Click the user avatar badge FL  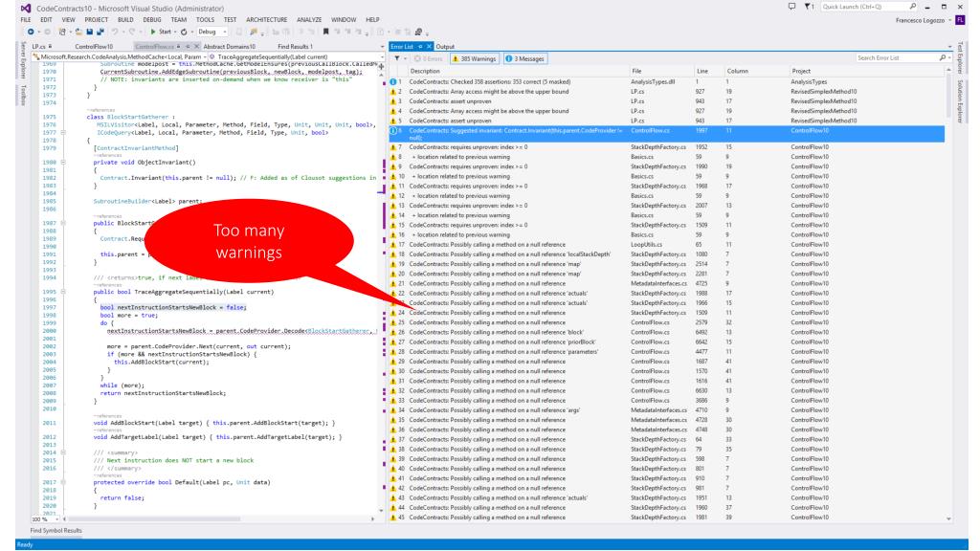[x=960, y=20]
